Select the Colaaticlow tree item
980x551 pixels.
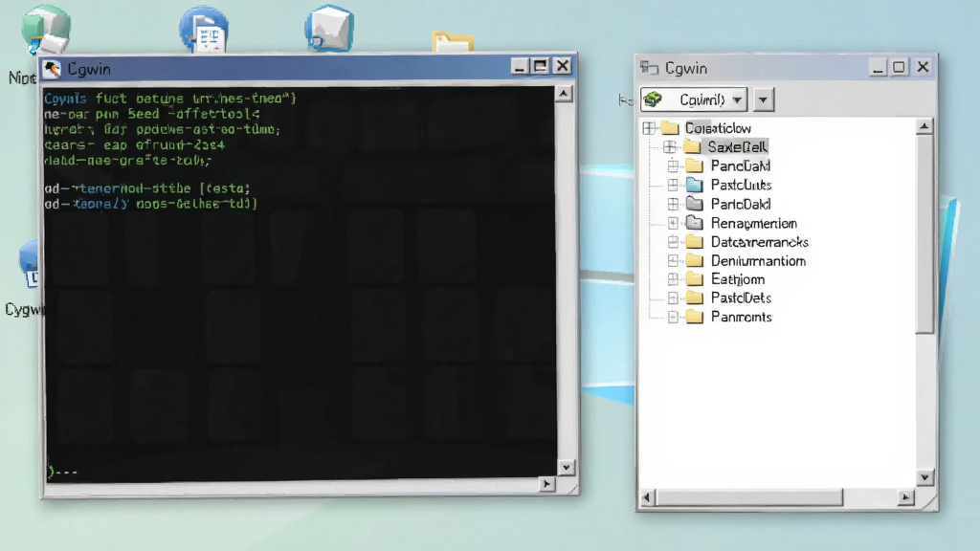coord(718,128)
